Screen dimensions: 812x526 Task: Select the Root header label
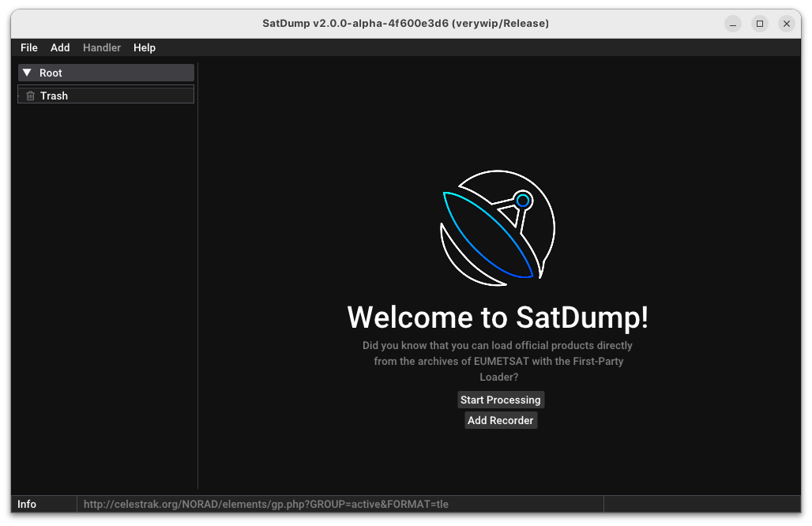pos(51,73)
